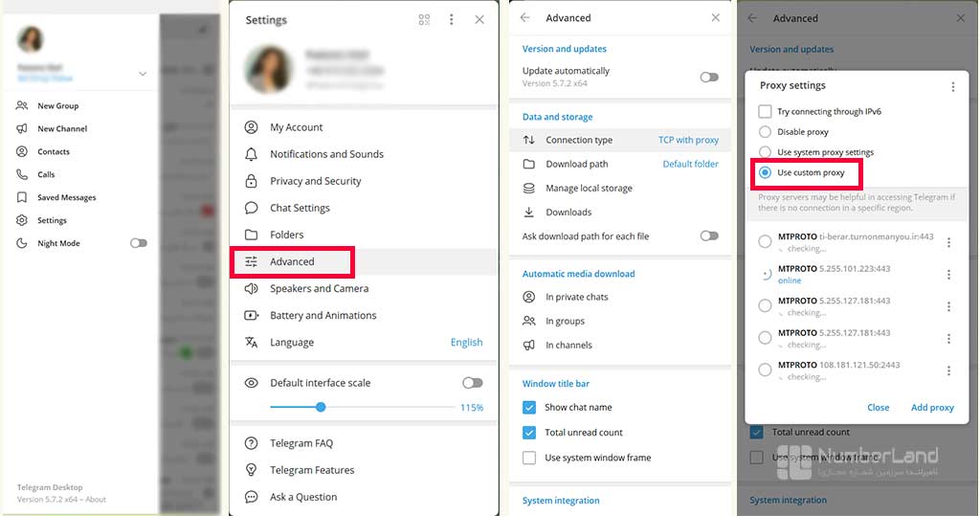Click the QR code icon in Settings
The image size is (980, 516).
pyautogui.click(x=424, y=20)
